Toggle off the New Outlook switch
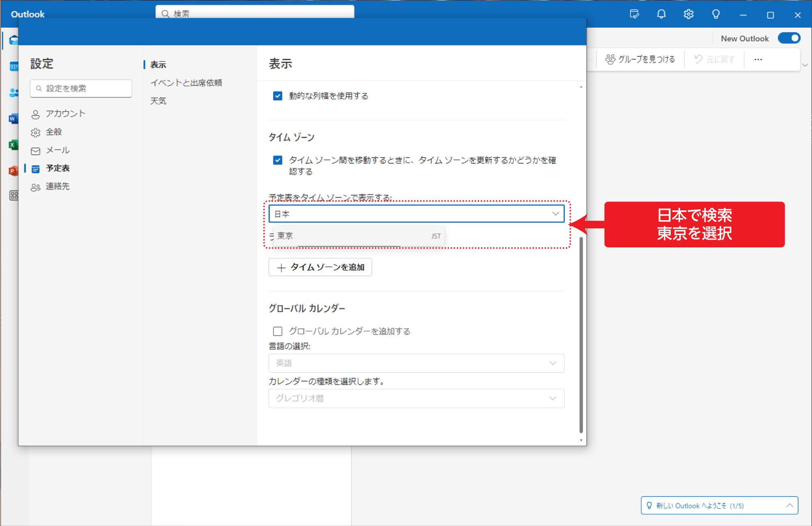 point(789,38)
